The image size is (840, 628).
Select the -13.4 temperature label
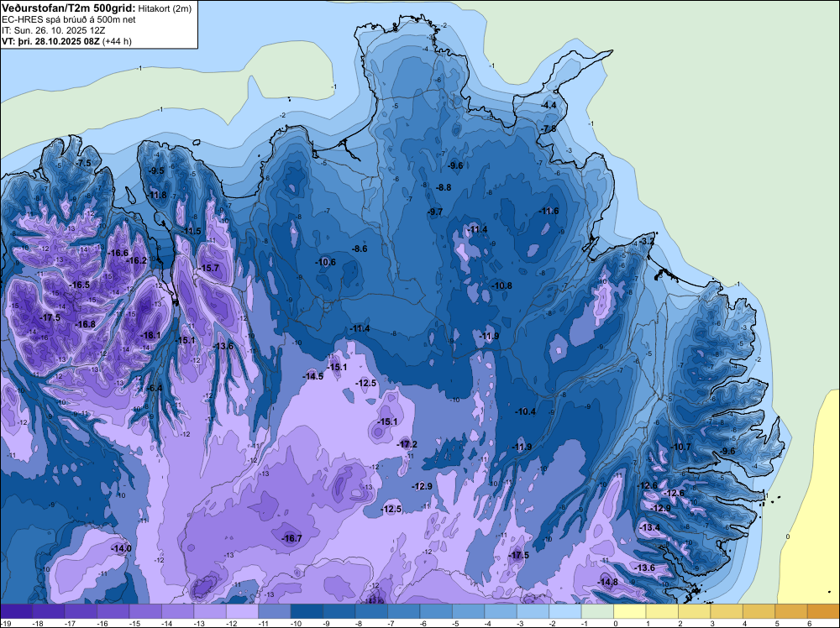click(650, 528)
